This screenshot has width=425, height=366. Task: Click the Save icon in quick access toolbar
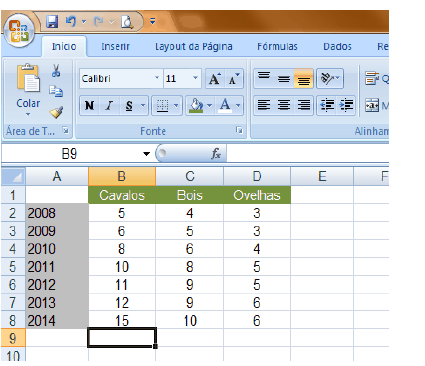coord(52,22)
